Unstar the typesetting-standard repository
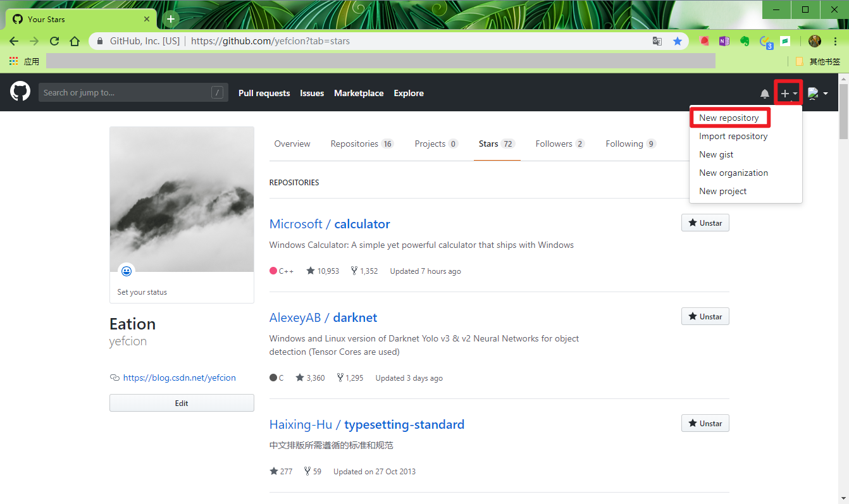The width and height of the screenshot is (849, 504). click(705, 423)
